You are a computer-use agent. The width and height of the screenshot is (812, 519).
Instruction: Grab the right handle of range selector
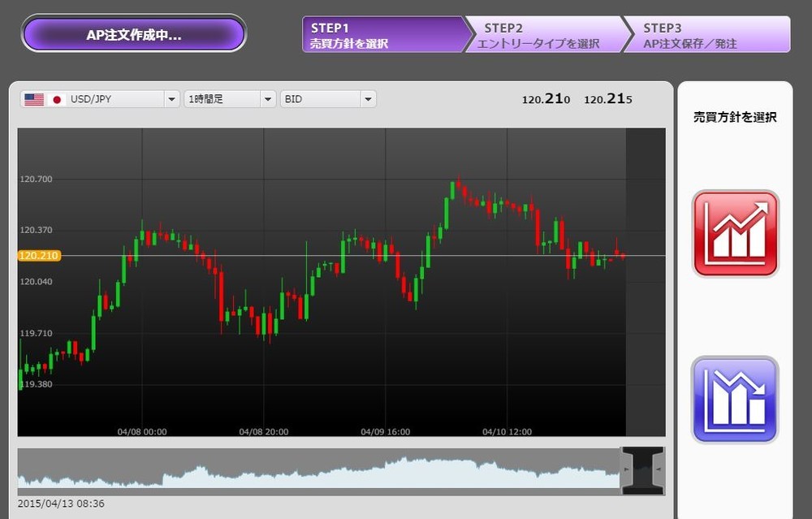pyautogui.click(x=659, y=469)
